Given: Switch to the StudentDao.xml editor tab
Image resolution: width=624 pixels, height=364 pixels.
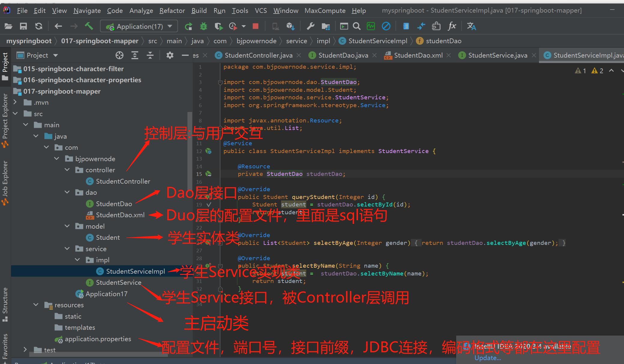Looking at the screenshot, I should coord(418,55).
